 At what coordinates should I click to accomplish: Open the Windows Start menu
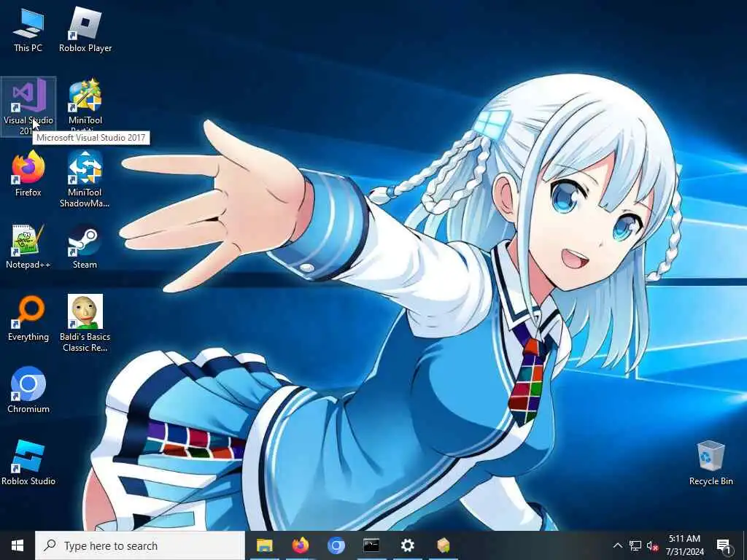[x=18, y=545]
